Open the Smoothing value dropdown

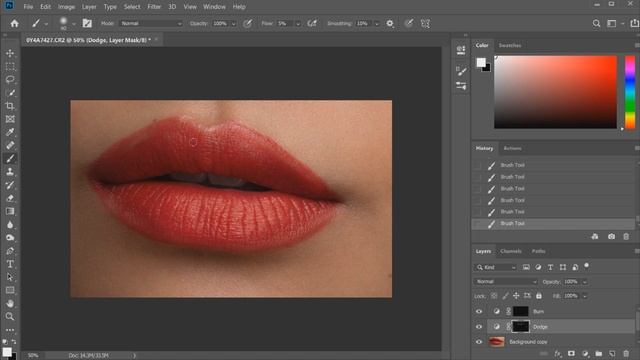click(x=376, y=24)
